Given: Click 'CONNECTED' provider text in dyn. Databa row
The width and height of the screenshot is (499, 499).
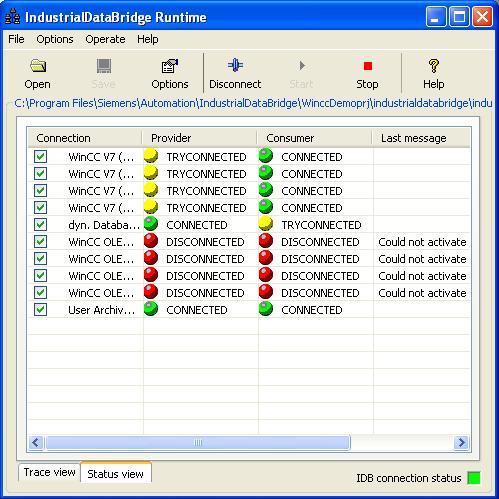Looking at the screenshot, I should click(197, 225).
